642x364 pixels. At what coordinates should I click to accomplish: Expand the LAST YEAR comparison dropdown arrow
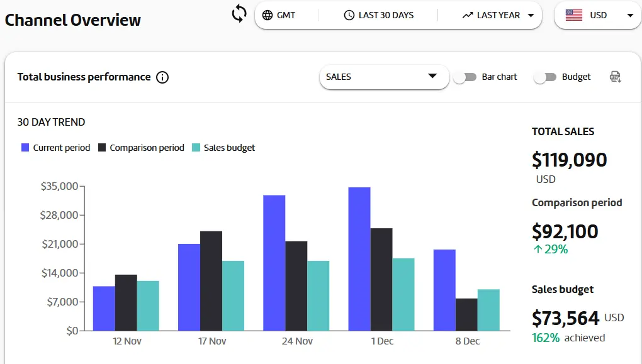[x=531, y=16]
